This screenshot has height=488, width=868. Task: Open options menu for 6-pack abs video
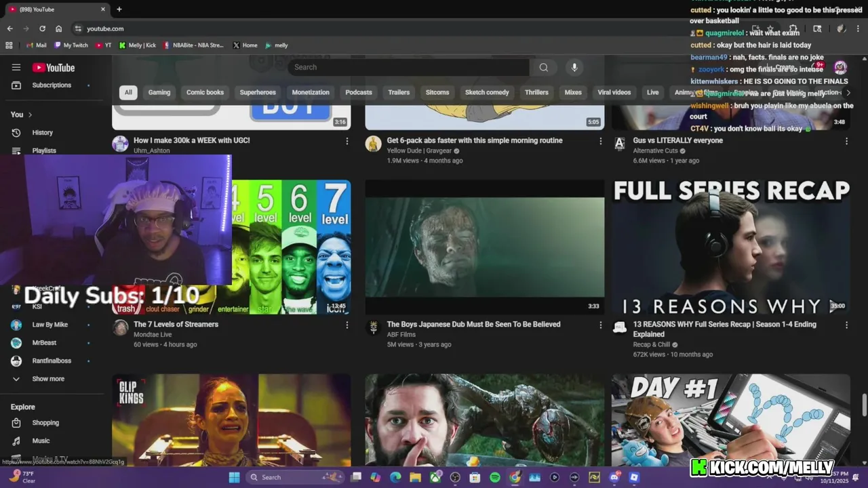pos(600,141)
